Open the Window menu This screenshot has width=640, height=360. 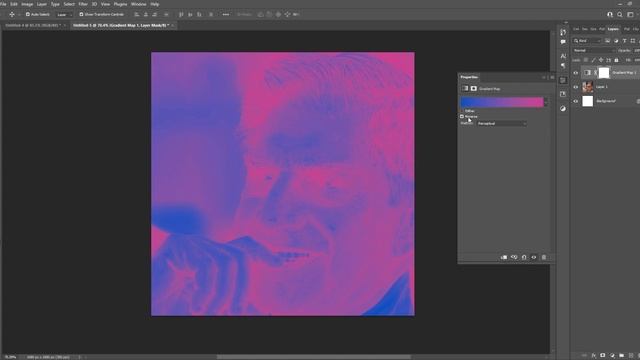pyautogui.click(x=138, y=4)
